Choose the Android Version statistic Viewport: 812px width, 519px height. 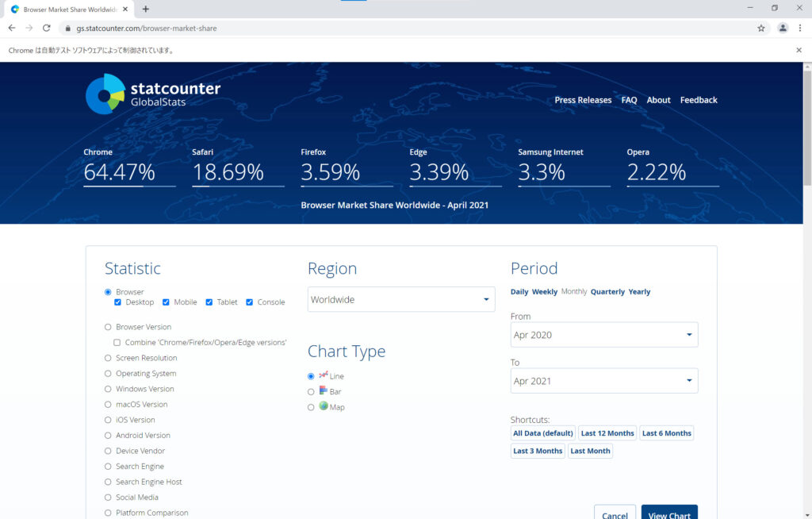click(x=108, y=436)
